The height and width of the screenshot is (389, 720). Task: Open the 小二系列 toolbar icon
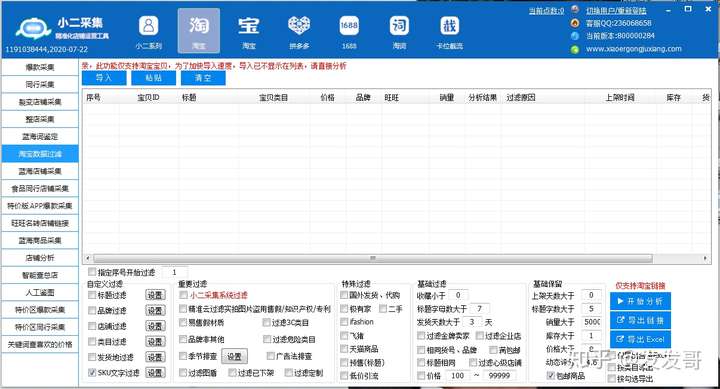148,31
